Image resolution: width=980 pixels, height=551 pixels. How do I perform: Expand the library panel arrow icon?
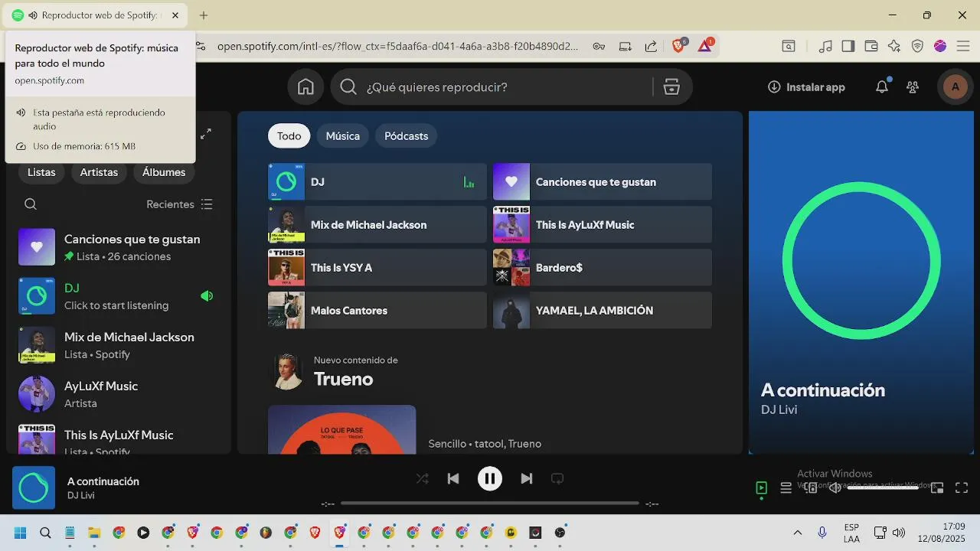point(206,134)
